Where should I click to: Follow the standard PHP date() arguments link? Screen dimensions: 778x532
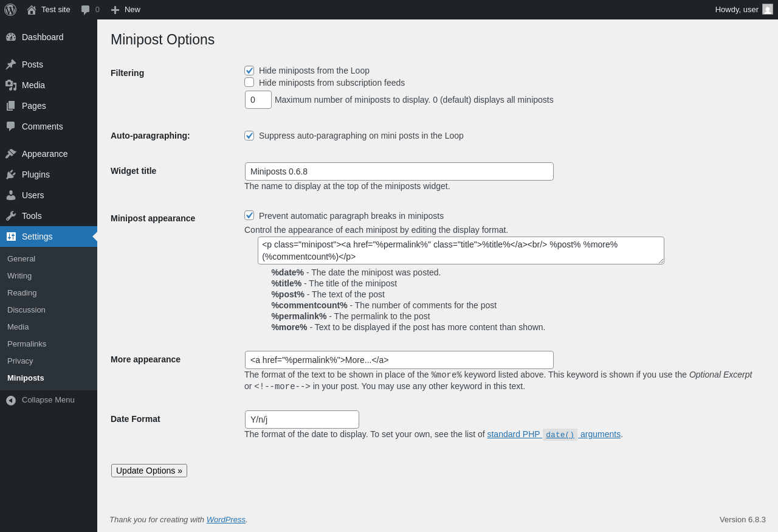554,434
